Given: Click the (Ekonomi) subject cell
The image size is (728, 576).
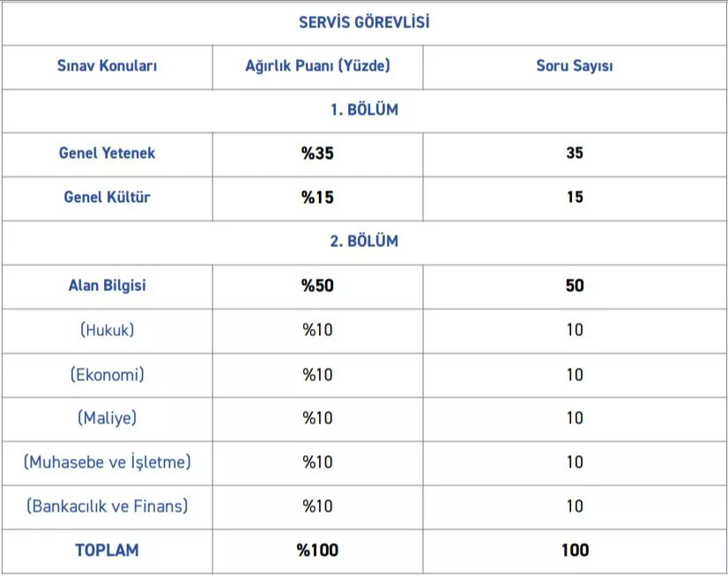Looking at the screenshot, I should coord(108,375).
